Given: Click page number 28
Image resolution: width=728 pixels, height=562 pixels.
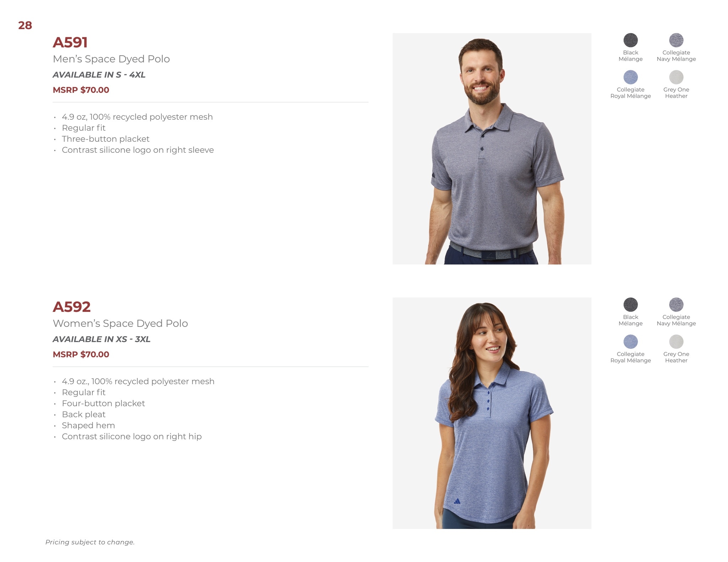Looking at the screenshot, I should [25, 25].
